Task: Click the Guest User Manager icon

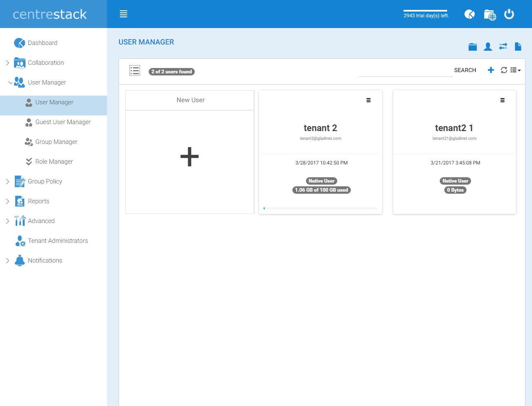Action: coord(29,122)
